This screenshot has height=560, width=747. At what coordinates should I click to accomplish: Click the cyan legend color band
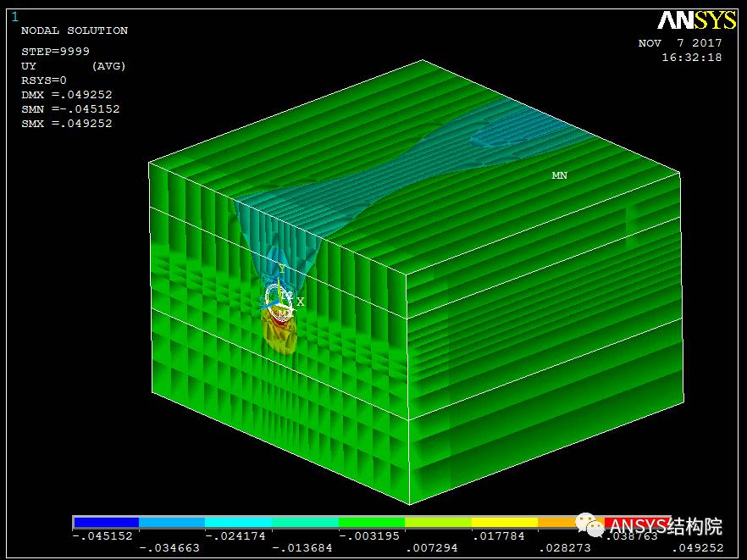[239, 523]
